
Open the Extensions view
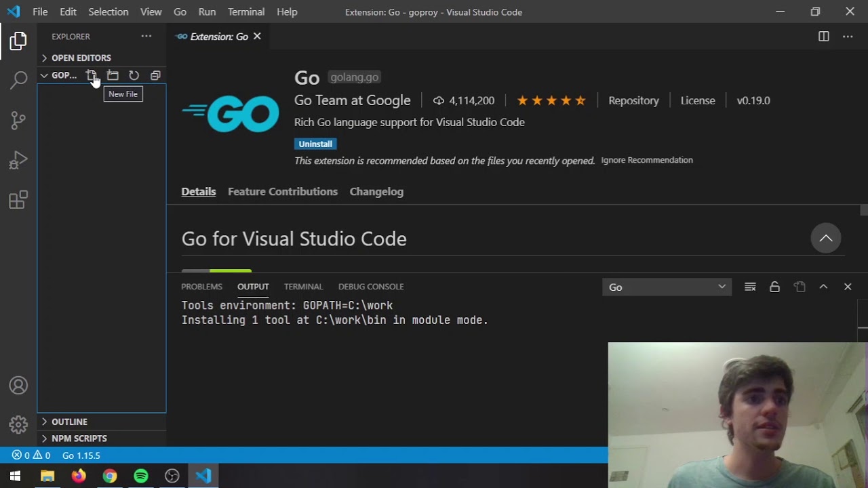[18, 200]
